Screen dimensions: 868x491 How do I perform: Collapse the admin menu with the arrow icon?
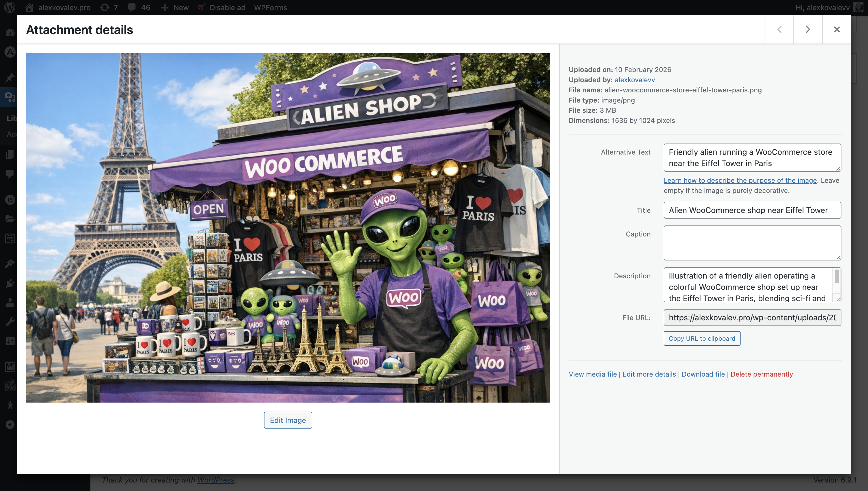pyautogui.click(x=10, y=424)
